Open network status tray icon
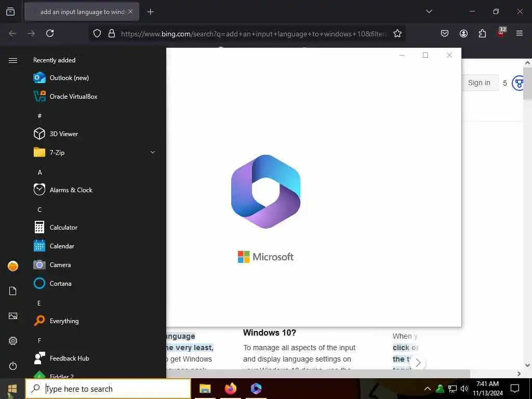 point(453,389)
